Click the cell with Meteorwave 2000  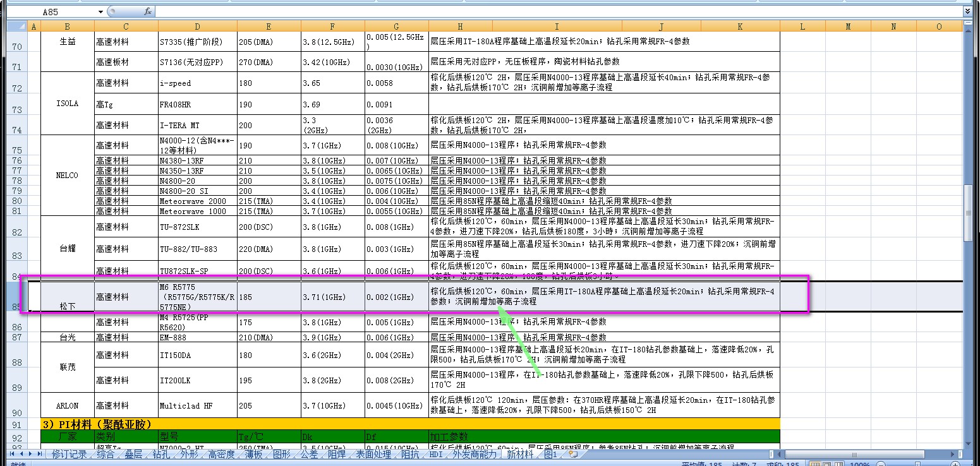coord(198,201)
